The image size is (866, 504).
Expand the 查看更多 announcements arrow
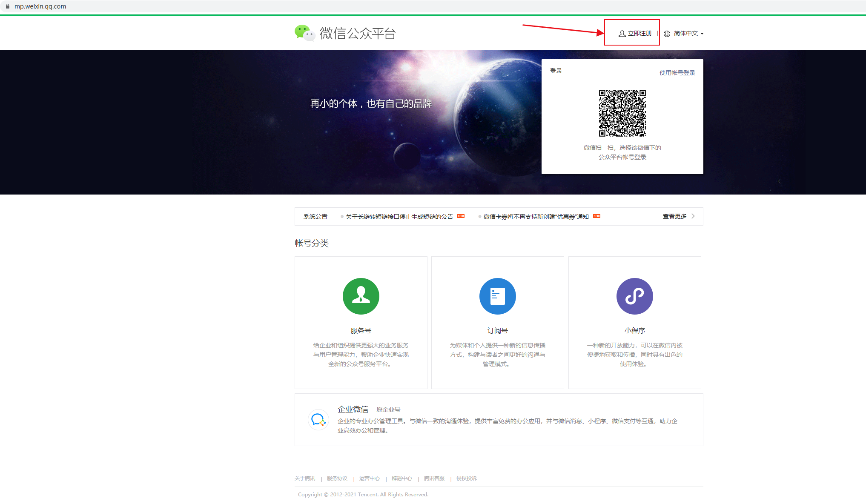(x=693, y=216)
